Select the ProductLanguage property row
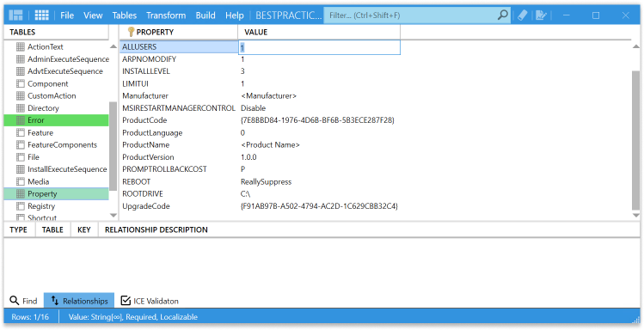644x330 pixels. pyautogui.click(x=261, y=132)
